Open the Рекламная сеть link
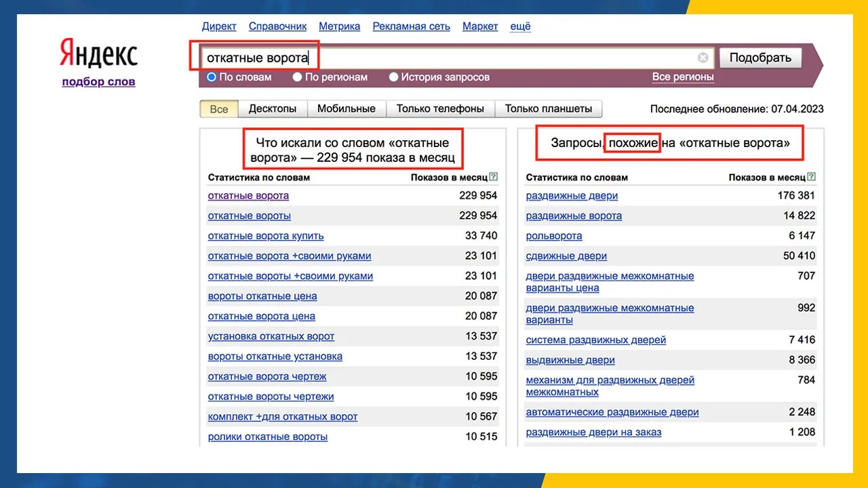 [412, 26]
